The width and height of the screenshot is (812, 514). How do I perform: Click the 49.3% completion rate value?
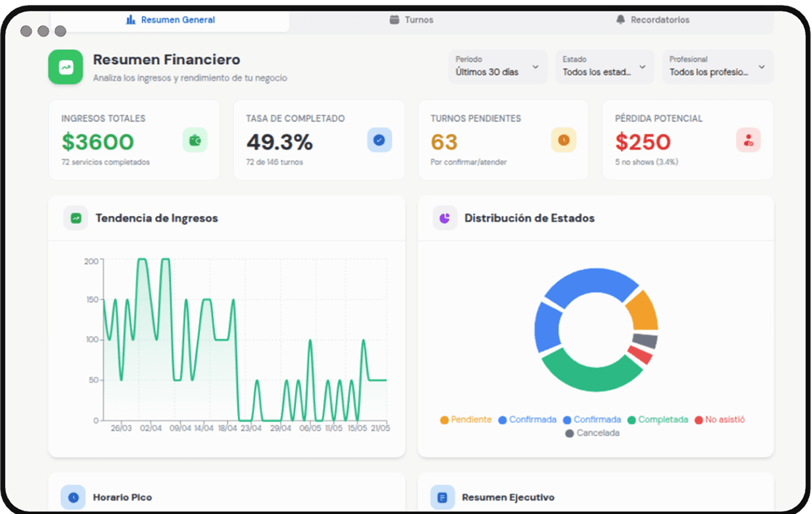280,142
